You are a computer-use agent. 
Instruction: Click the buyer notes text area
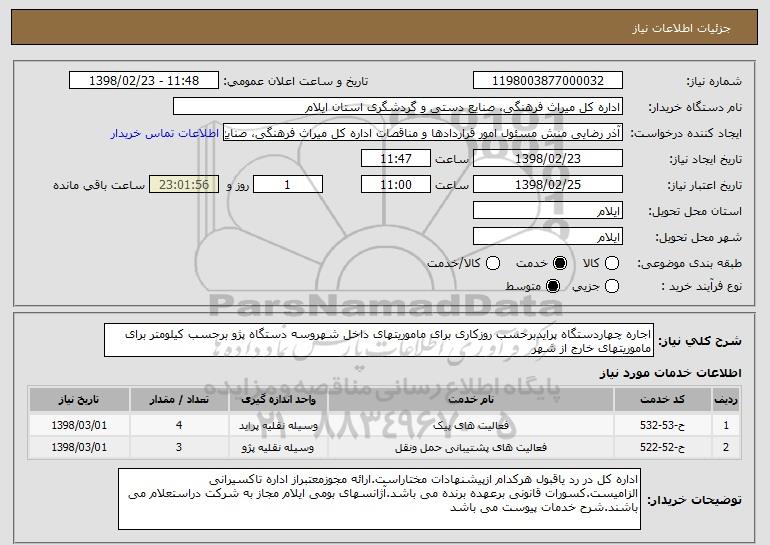379,499
